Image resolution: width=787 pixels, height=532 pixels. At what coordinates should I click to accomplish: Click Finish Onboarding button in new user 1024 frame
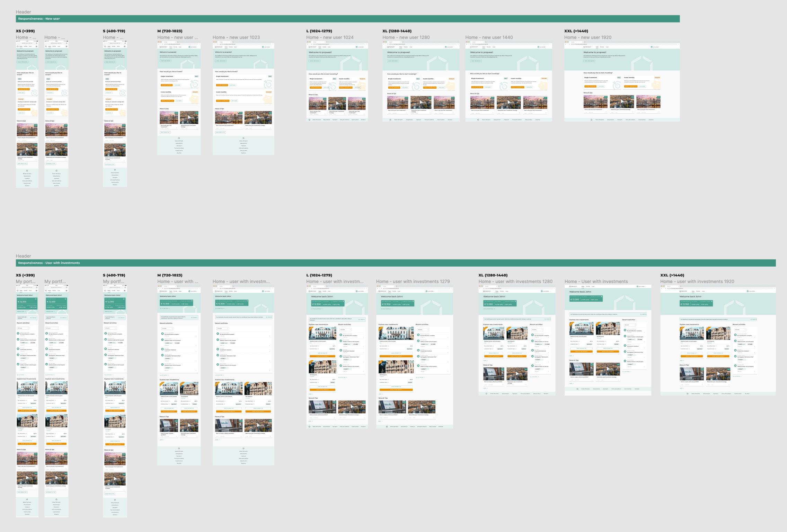point(315,61)
